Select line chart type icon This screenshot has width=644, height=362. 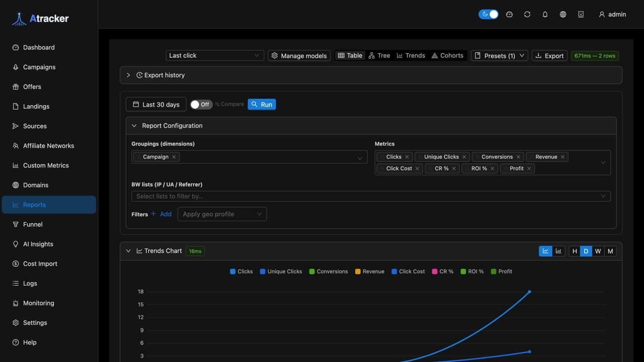[x=545, y=251]
